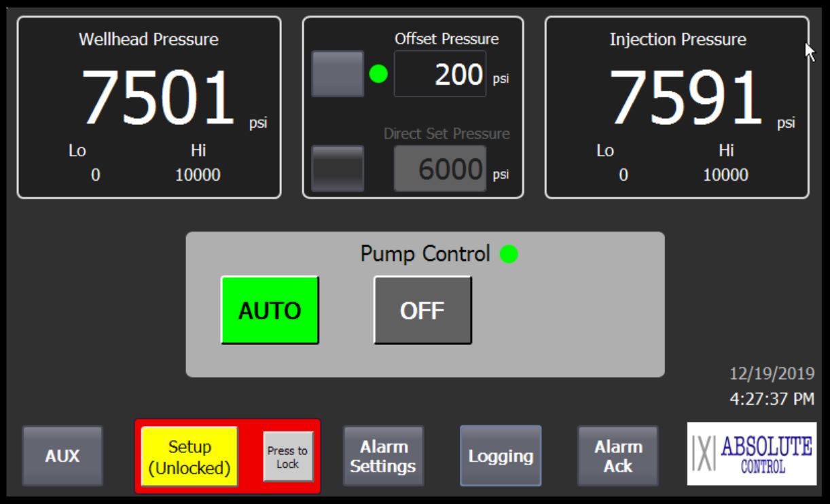Turn the pump OFF
830x504 pixels.
(x=422, y=310)
